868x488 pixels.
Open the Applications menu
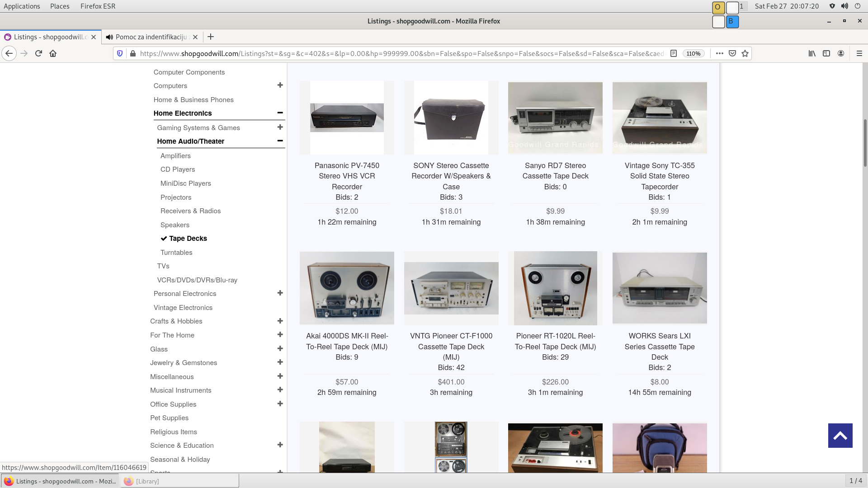pyautogui.click(x=22, y=6)
